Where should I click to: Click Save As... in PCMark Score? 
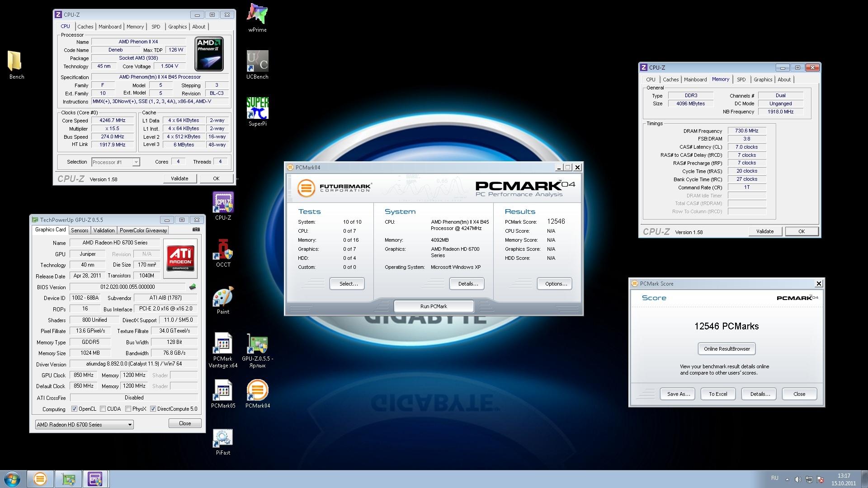pos(678,394)
